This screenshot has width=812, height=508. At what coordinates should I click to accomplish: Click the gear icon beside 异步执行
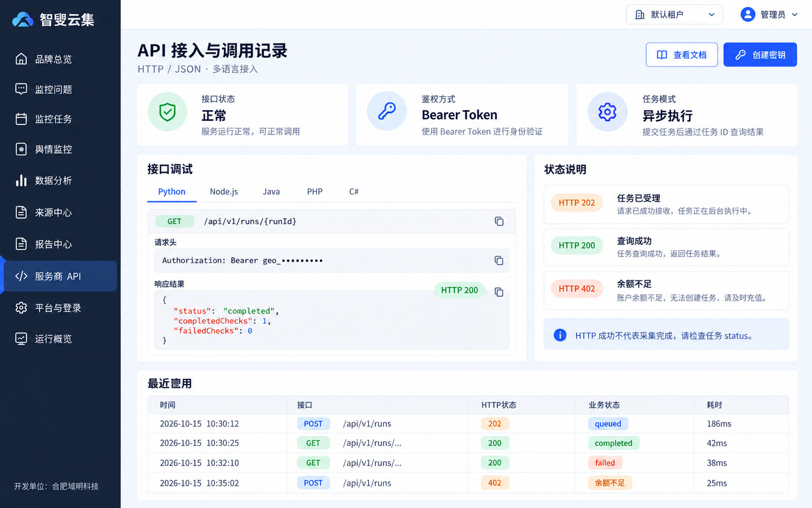coord(608,112)
